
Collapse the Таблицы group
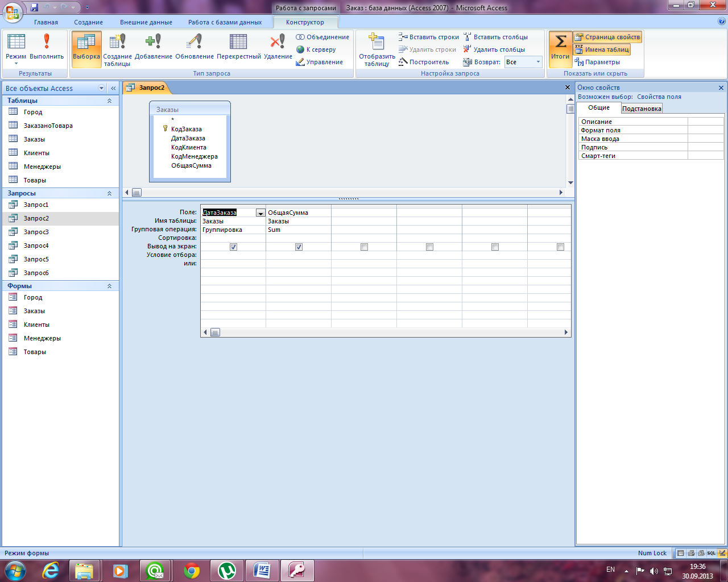109,101
